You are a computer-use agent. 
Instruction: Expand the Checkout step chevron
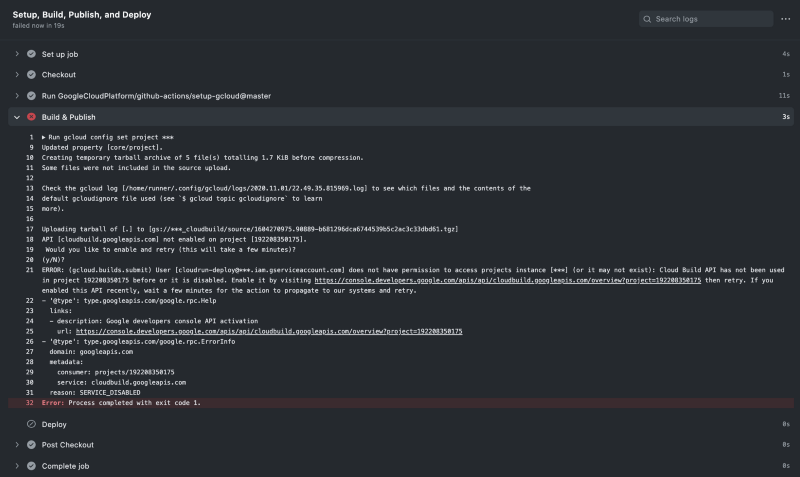17,74
